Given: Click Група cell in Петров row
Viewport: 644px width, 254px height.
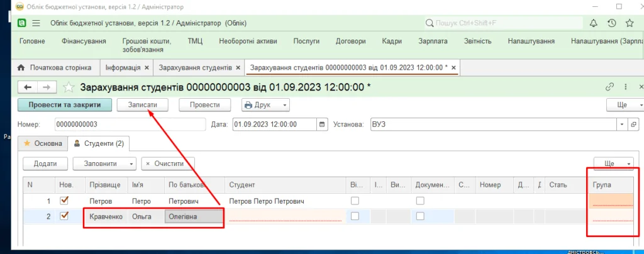Looking at the screenshot, I should coord(610,201).
